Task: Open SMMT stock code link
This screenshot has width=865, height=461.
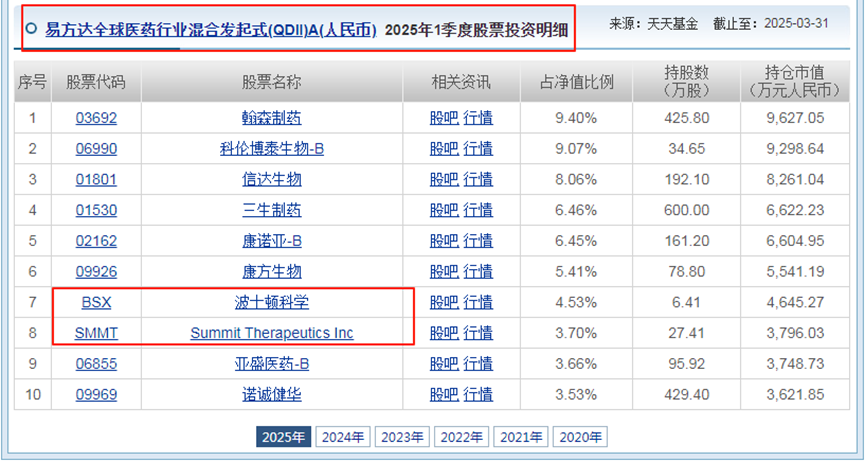Action: (96, 334)
